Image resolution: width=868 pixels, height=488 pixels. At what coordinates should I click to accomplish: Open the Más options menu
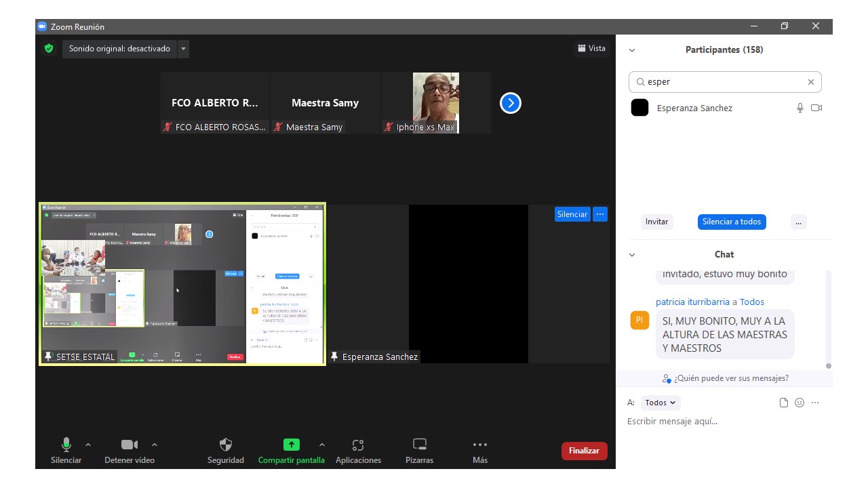tap(480, 451)
